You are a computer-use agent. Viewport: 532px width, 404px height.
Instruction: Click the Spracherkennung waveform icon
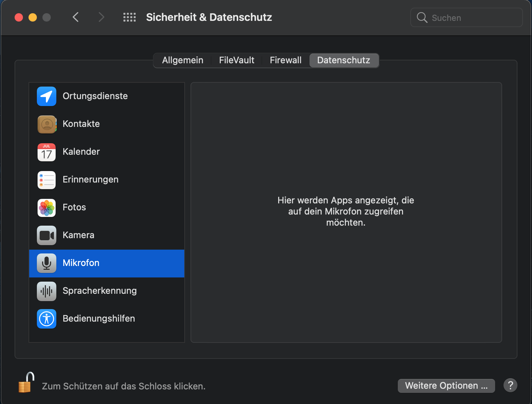(47, 291)
